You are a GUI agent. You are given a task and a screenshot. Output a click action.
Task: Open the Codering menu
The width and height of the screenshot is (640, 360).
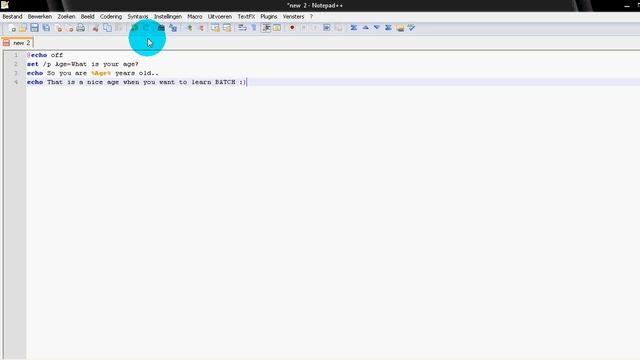(x=111, y=16)
